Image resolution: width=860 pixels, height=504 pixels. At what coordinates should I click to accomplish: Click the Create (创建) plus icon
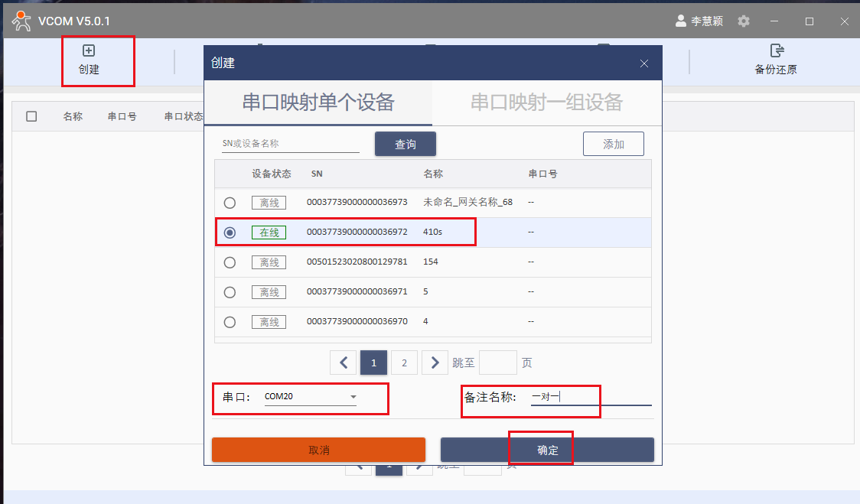tap(89, 50)
